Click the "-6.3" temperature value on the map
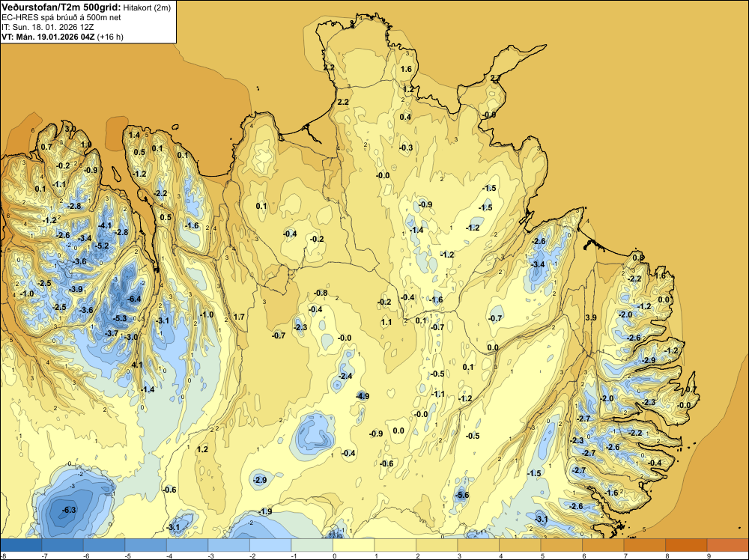The height and width of the screenshot is (560, 749). point(69,510)
